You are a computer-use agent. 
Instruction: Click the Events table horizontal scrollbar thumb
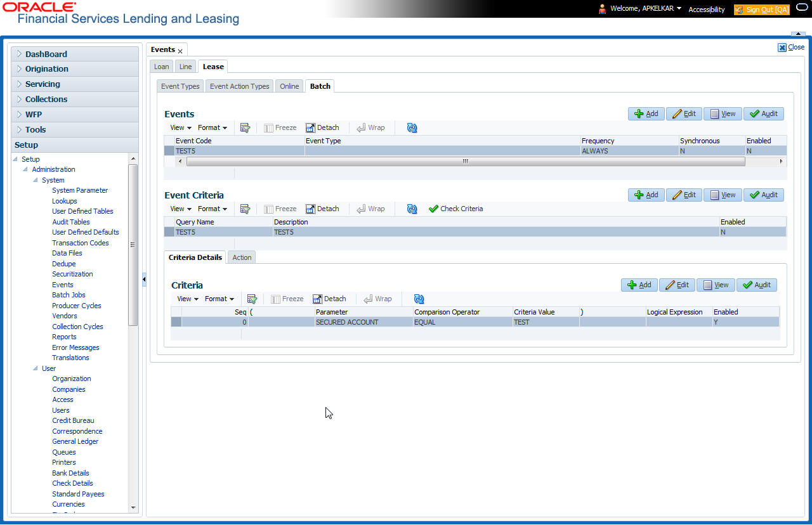pyautogui.click(x=465, y=162)
